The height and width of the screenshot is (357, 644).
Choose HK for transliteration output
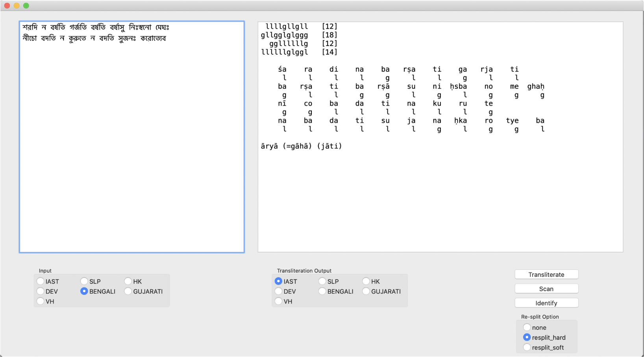tap(366, 281)
